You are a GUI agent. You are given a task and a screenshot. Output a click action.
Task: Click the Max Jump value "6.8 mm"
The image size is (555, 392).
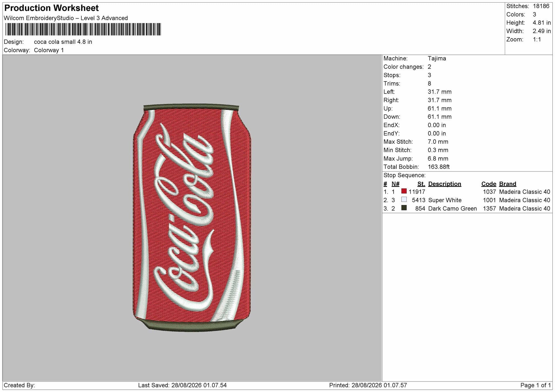coord(438,159)
